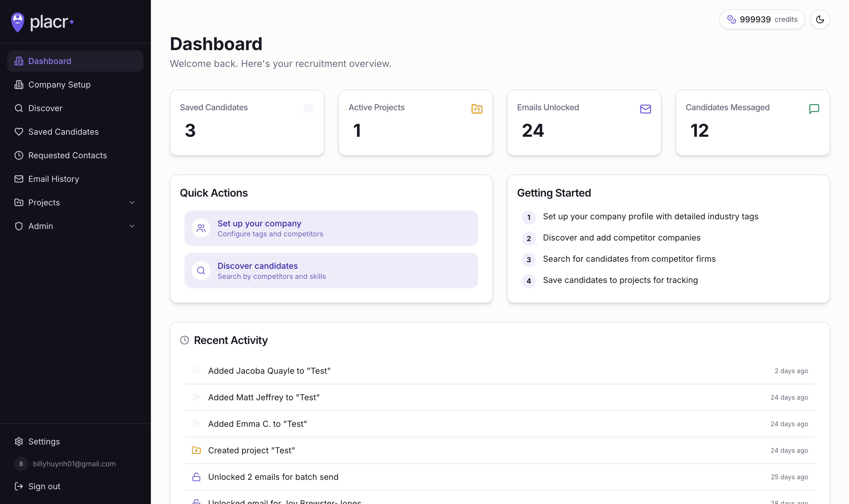Open Saved Candidates in the sidebar
This screenshot has height=504, width=849.
tap(75, 132)
